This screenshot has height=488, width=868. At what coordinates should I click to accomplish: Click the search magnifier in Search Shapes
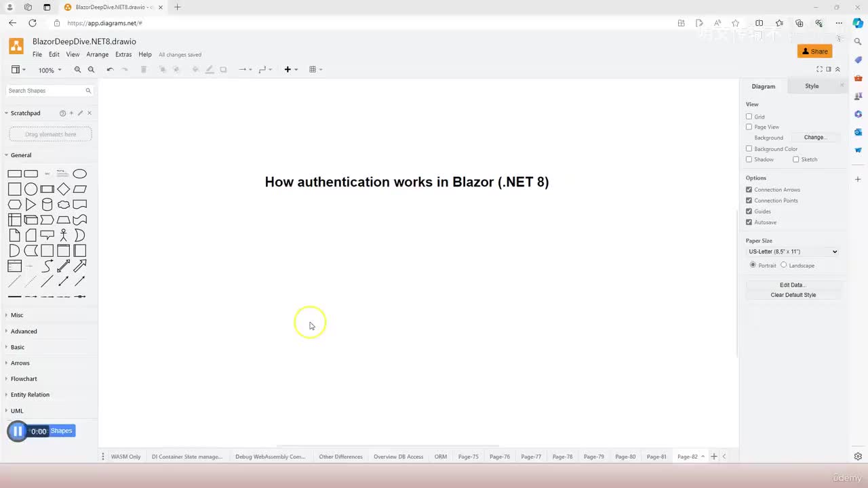88,91
